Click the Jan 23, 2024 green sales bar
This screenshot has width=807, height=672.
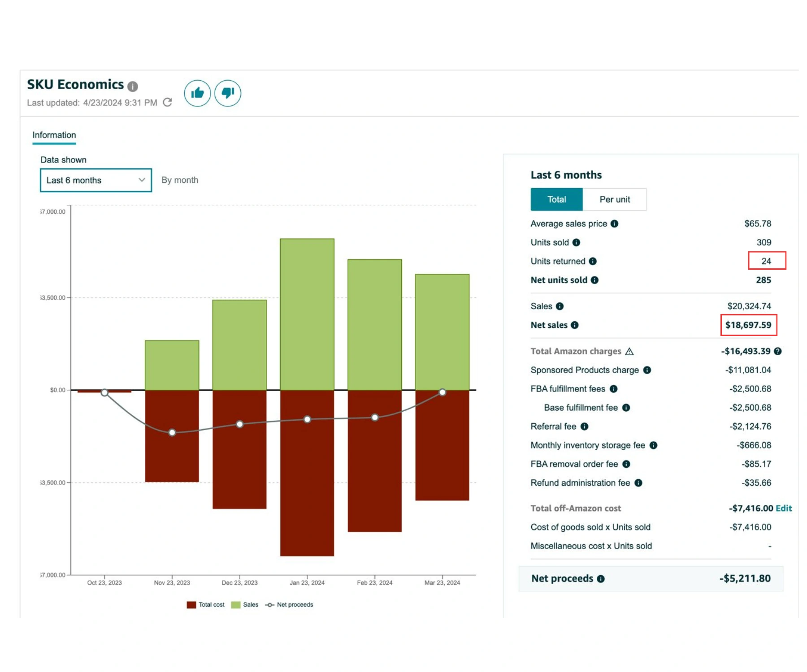pos(307,314)
